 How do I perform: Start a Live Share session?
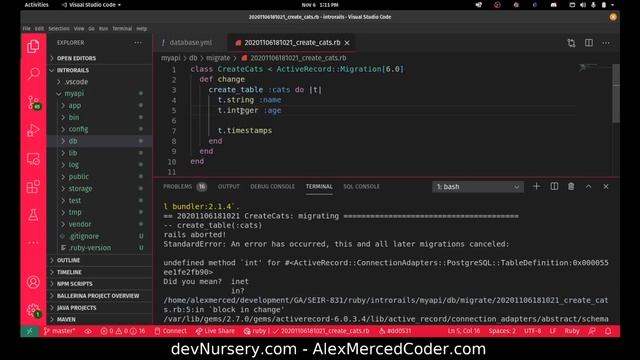215,331
